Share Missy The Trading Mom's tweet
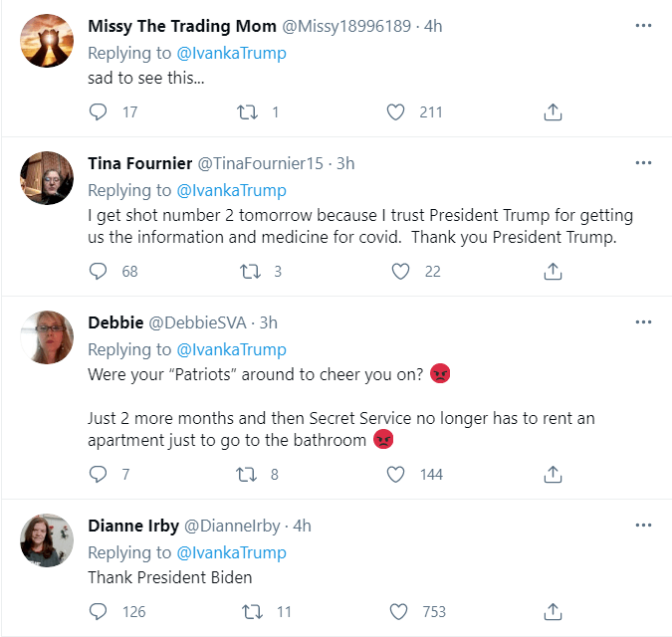672x637 pixels. [553, 112]
